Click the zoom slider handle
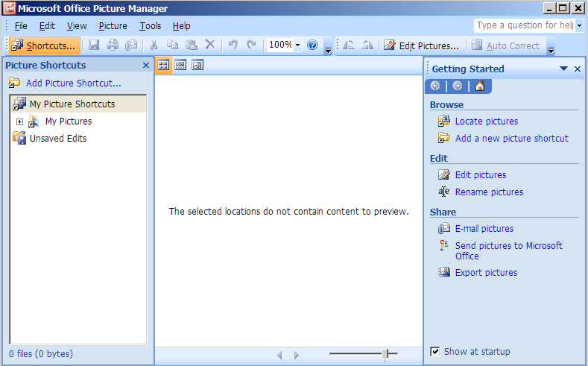 [385, 355]
